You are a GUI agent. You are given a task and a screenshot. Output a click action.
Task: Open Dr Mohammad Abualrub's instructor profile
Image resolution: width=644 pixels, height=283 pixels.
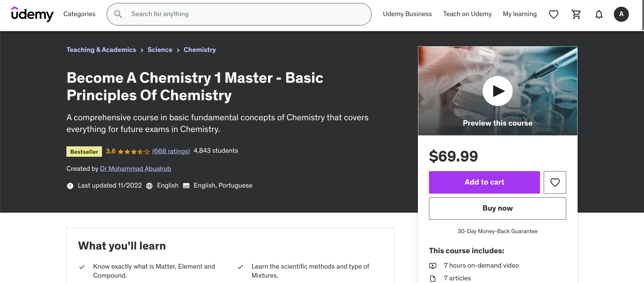(x=135, y=168)
